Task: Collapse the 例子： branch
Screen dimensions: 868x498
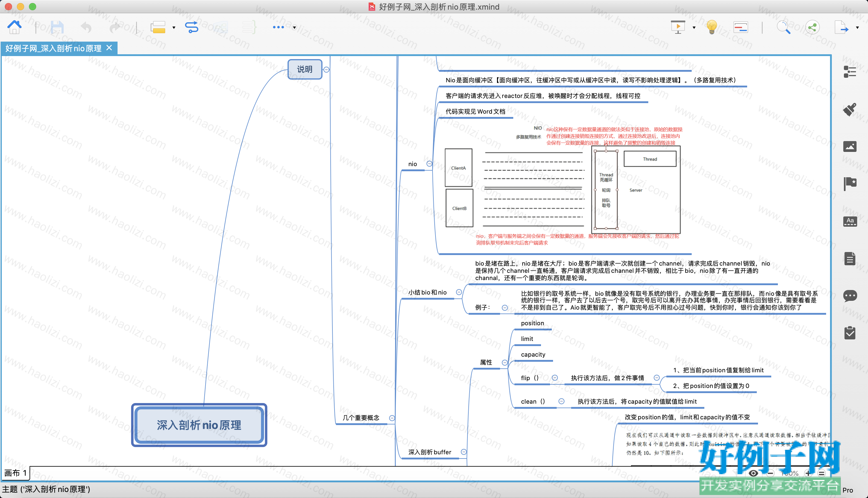Action: (x=505, y=307)
